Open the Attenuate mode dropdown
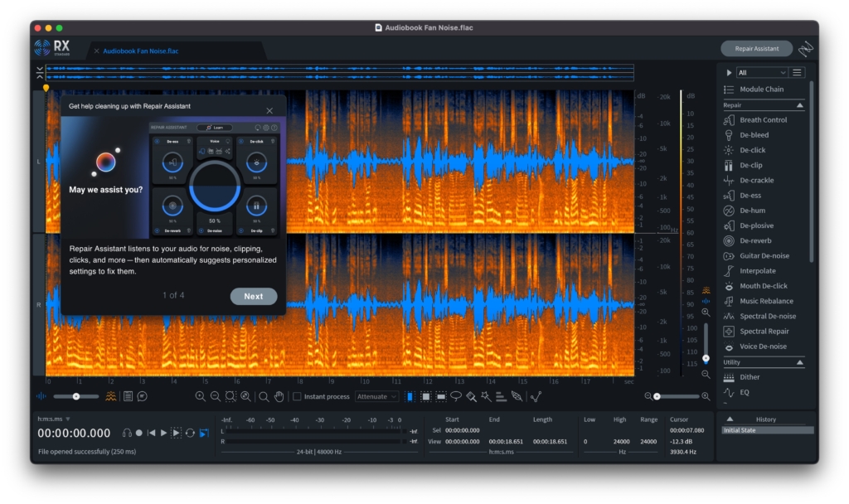Viewport: 849px width, 504px height. click(377, 397)
